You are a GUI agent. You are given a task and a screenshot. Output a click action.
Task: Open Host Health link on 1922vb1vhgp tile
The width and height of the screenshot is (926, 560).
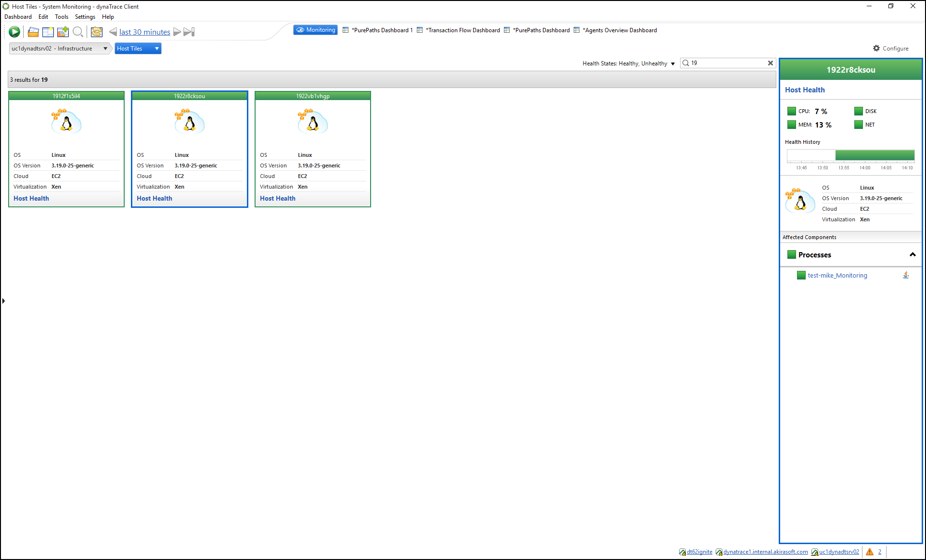tap(278, 198)
